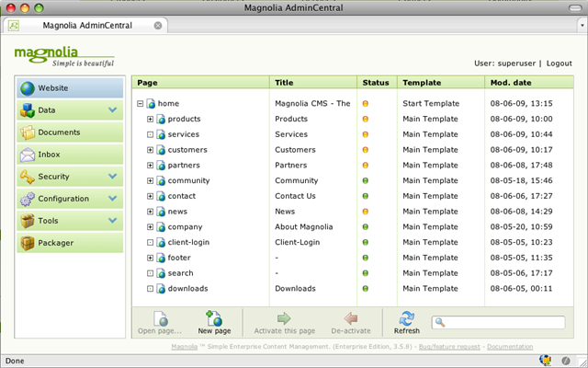Expand the partners tree node
This screenshot has height=368, width=588.
[x=150, y=166]
